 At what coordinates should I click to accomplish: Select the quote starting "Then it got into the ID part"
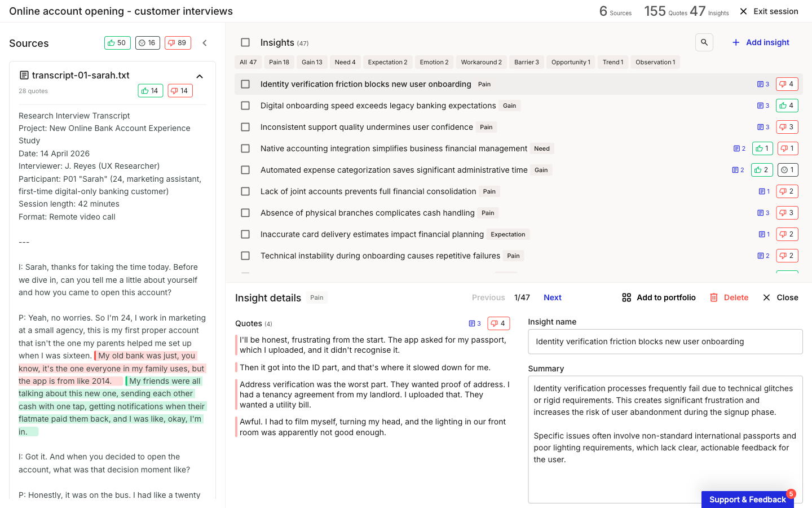click(365, 367)
